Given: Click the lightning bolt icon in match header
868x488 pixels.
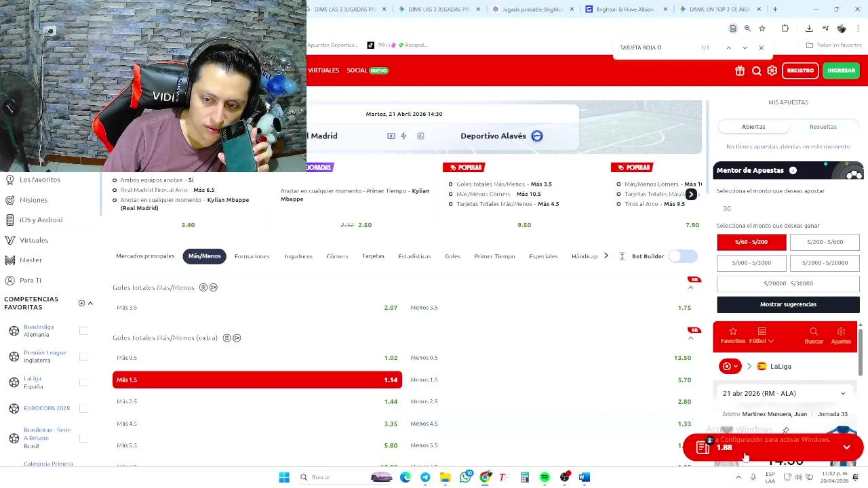Looking at the screenshot, I should (403, 136).
